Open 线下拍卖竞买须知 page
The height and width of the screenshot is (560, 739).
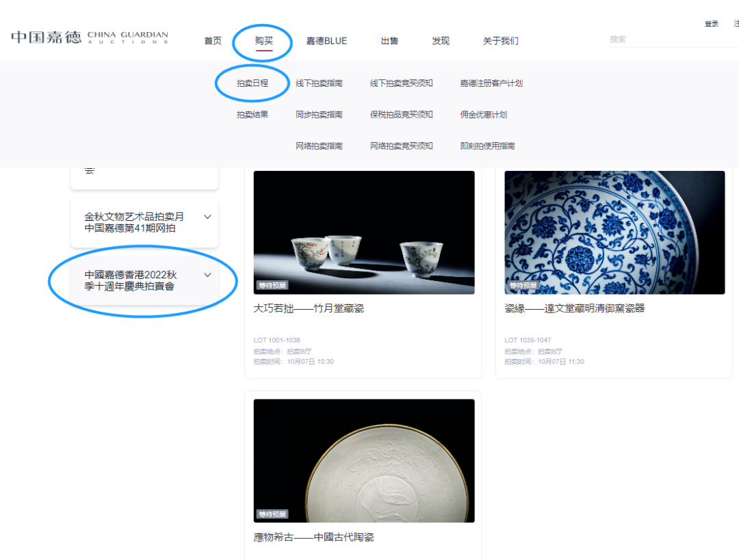coord(401,83)
